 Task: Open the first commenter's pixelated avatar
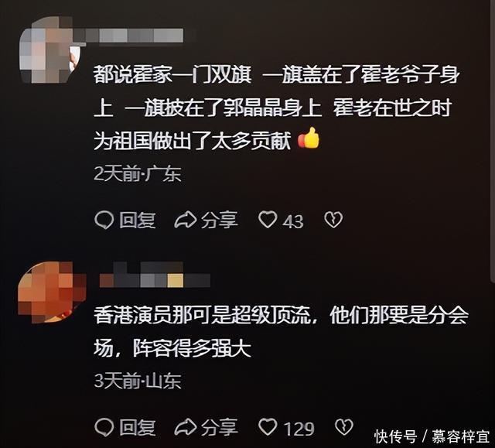point(50,50)
